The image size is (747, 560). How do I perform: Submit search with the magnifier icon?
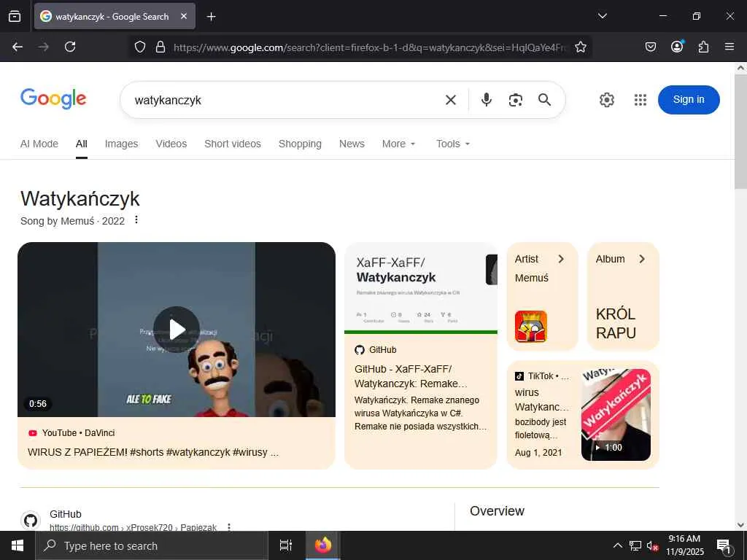544,99
